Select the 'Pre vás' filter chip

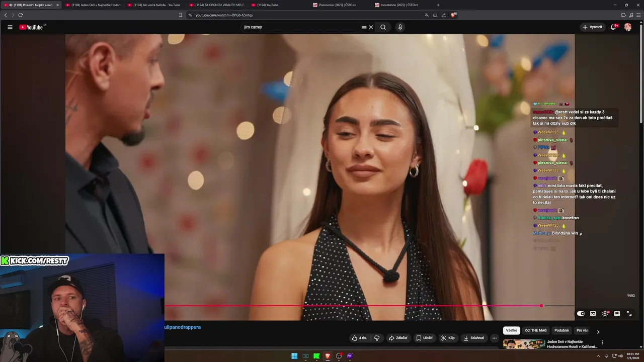coord(582,330)
